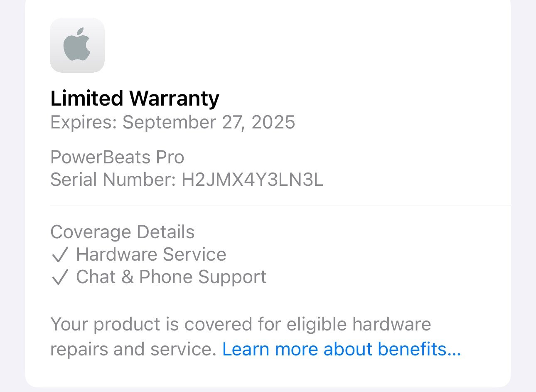The width and height of the screenshot is (536, 392).
Task: Tap the Apple logo icon
Action: point(77,44)
